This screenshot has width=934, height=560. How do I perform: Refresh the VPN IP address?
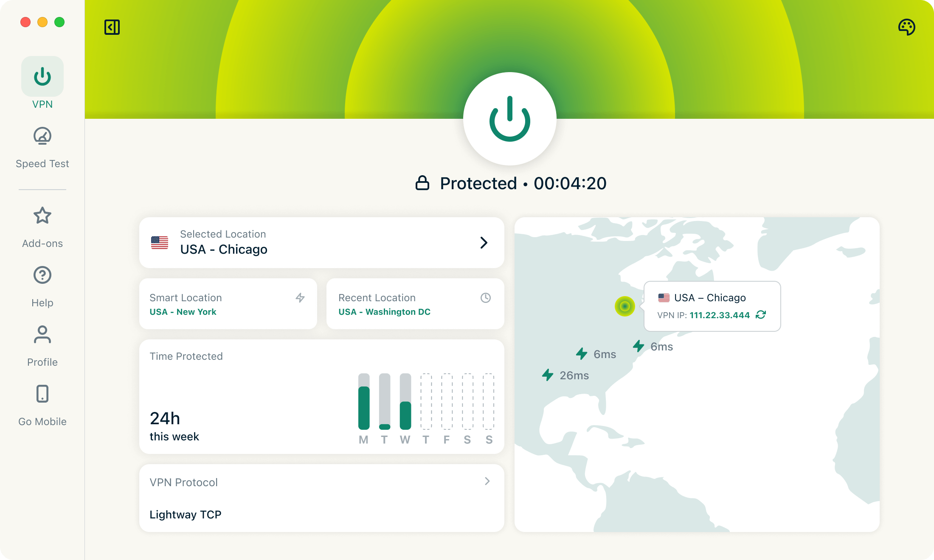pyautogui.click(x=761, y=315)
